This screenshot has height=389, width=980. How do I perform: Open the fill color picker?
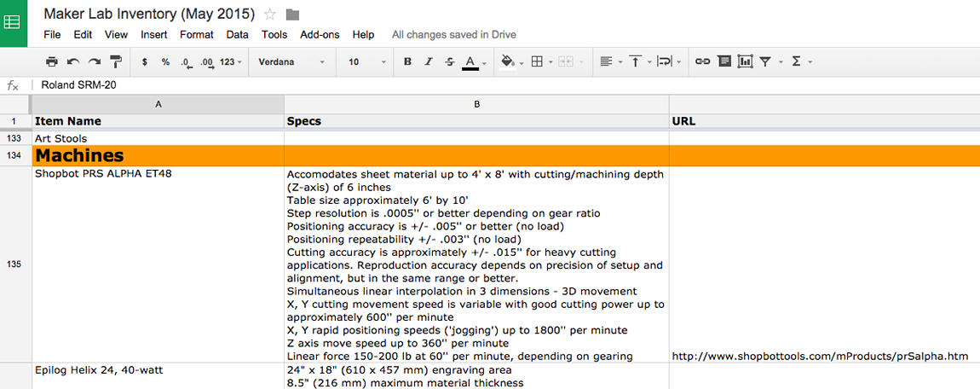[511, 61]
